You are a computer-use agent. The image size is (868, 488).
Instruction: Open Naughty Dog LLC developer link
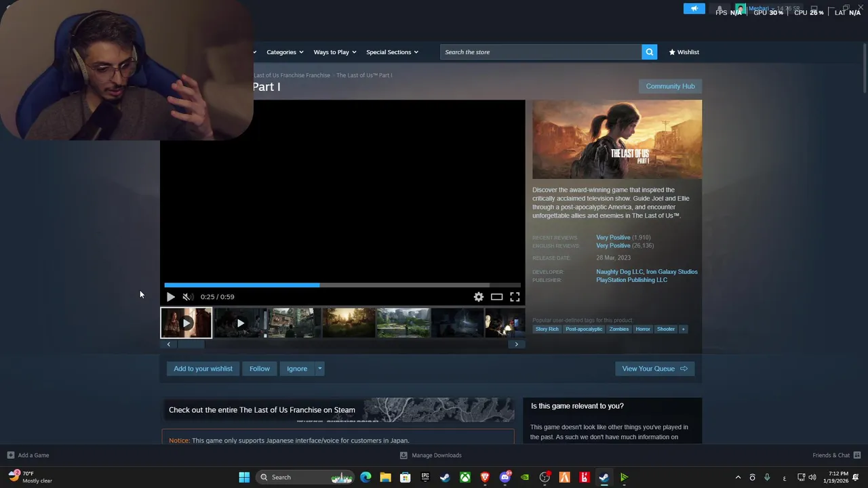(x=619, y=272)
